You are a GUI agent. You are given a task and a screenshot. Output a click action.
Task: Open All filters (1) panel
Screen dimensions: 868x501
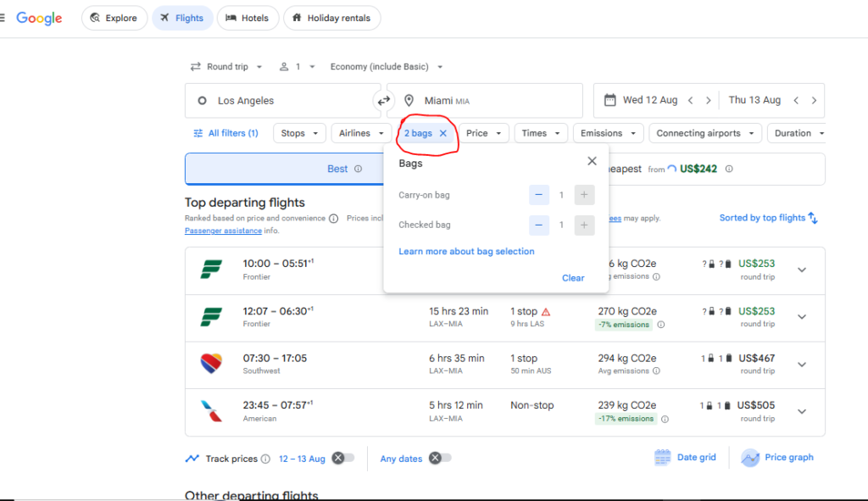[225, 133]
